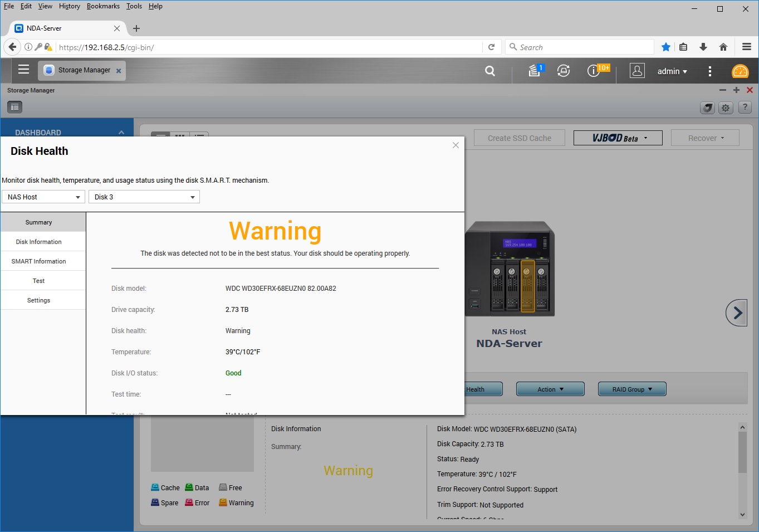Viewport: 759px width, 532px height.
Task: Open the Firefox File menu
Action: click(9, 6)
